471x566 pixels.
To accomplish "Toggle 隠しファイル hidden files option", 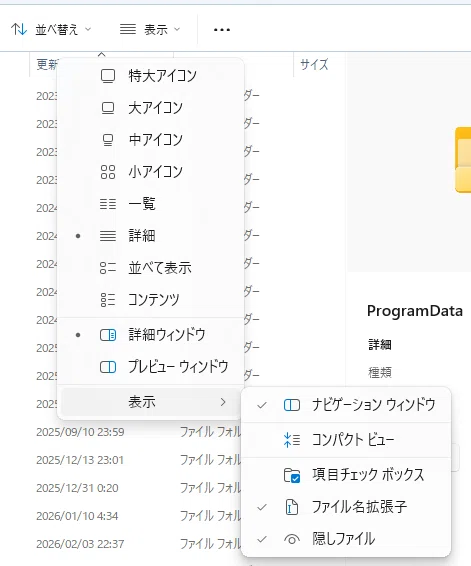I will 346,539.
